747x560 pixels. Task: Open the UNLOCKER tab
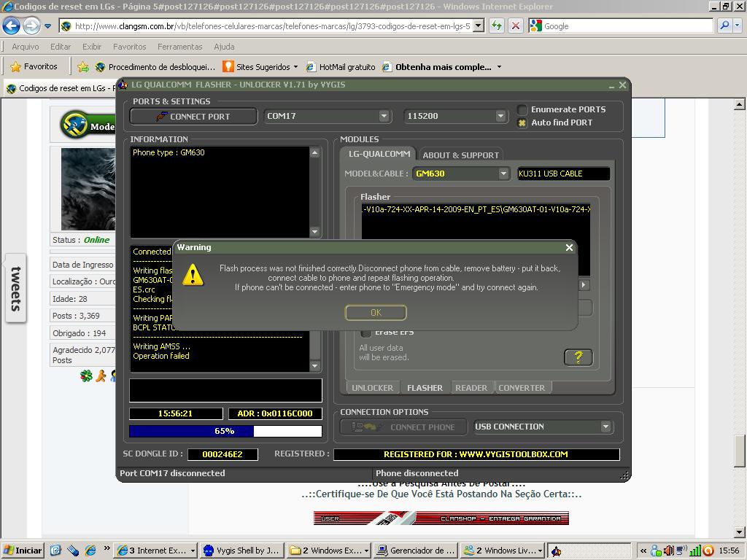click(372, 388)
